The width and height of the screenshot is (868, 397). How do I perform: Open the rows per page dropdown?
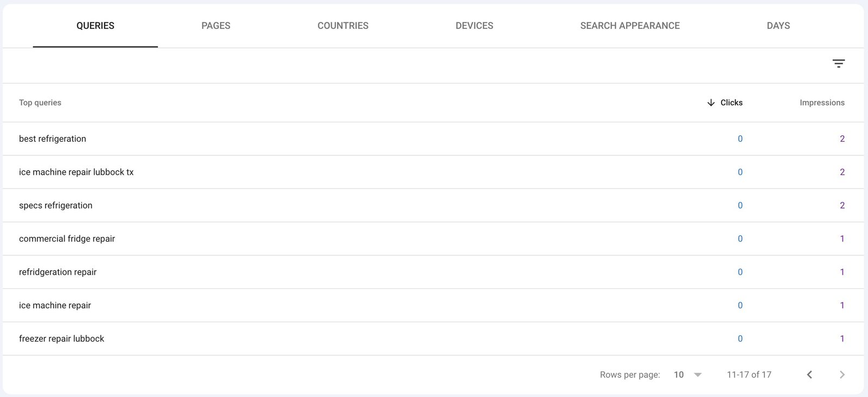(687, 375)
